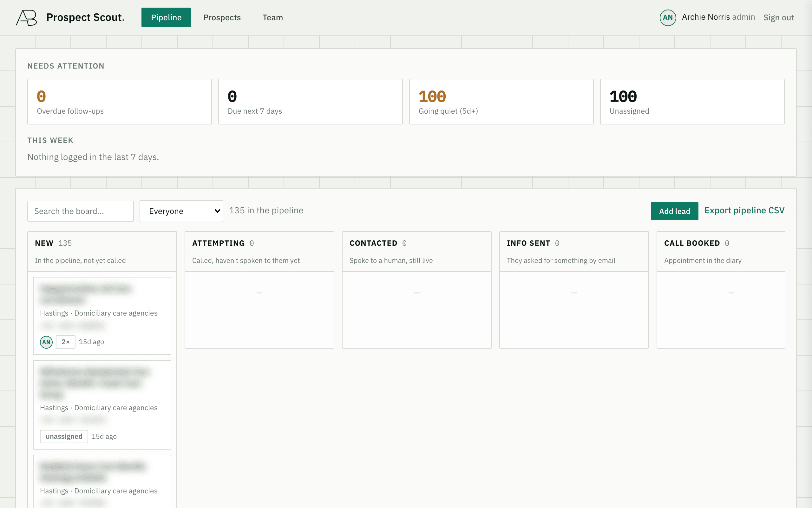The height and width of the screenshot is (508, 812).
Task: Click the Archie Norris admin name
Action: [x=718, y=17]
